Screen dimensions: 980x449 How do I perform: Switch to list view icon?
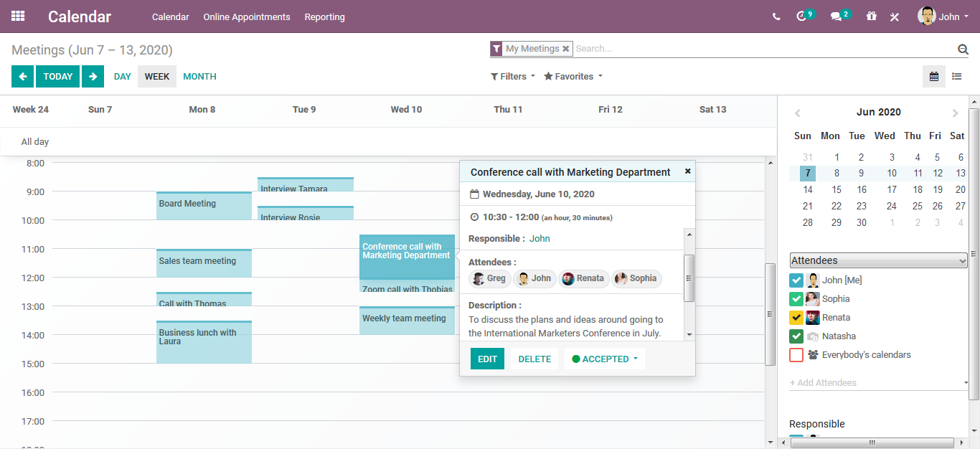[956, 77]
